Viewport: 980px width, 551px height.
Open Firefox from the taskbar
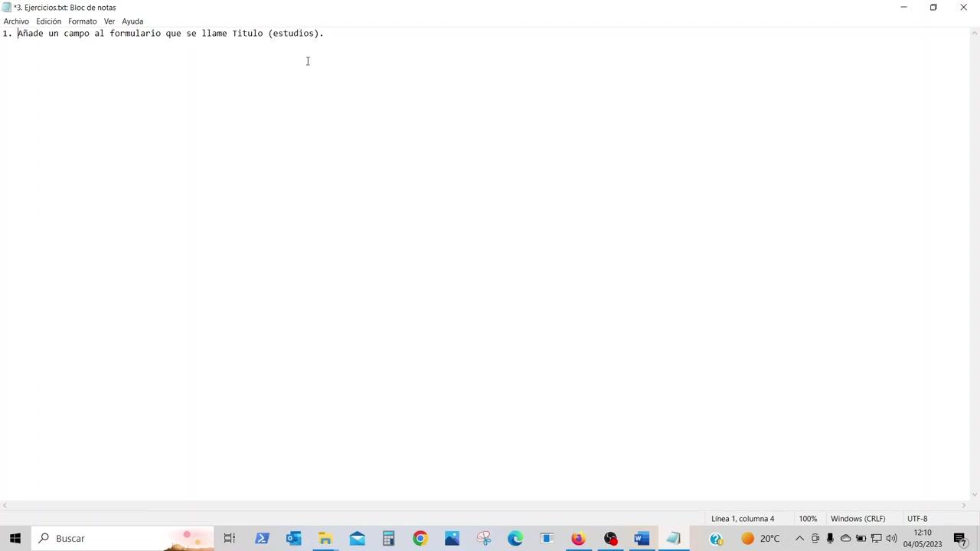578,539
